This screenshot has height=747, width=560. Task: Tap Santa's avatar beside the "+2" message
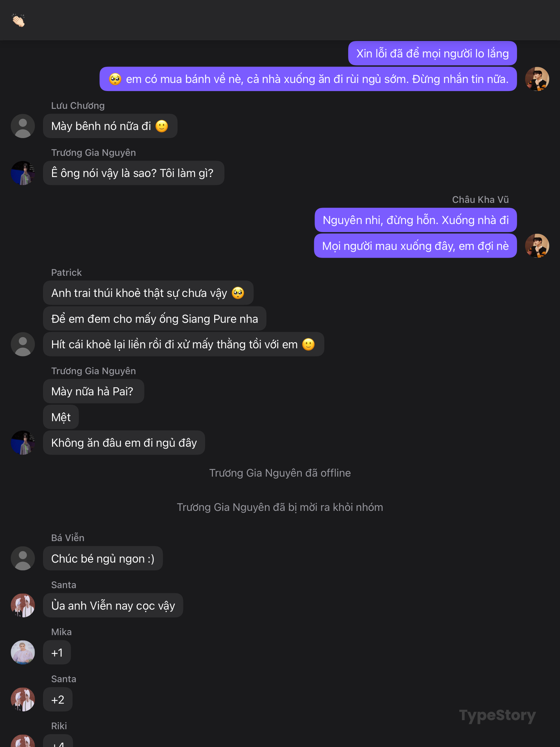click(x=23, y=700)
